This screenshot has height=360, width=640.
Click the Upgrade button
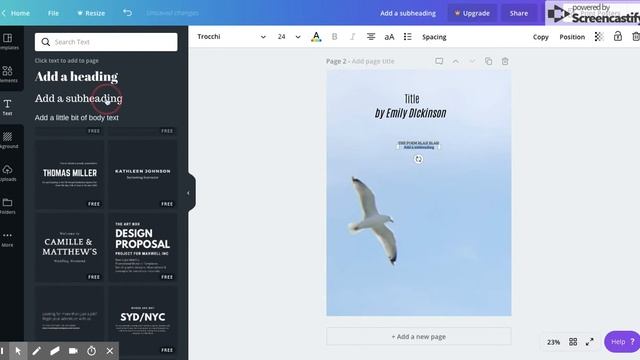(x=472, y=13)
